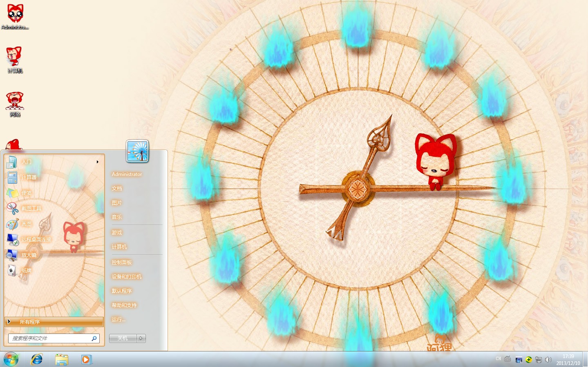588x367 pixels.
Task: Launch 计算器 calculator from Start menu
Action: tap(53, 178)
